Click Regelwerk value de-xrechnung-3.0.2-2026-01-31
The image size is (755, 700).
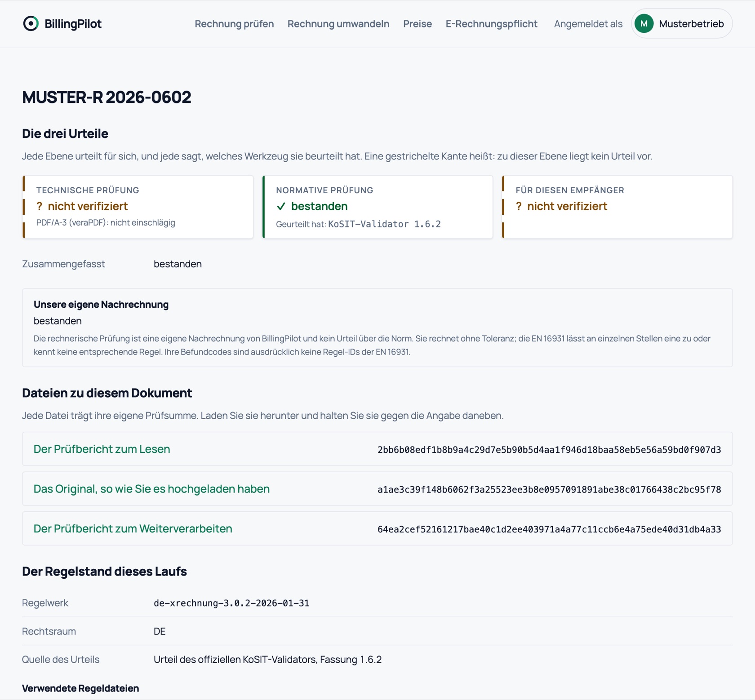(231, 603)
